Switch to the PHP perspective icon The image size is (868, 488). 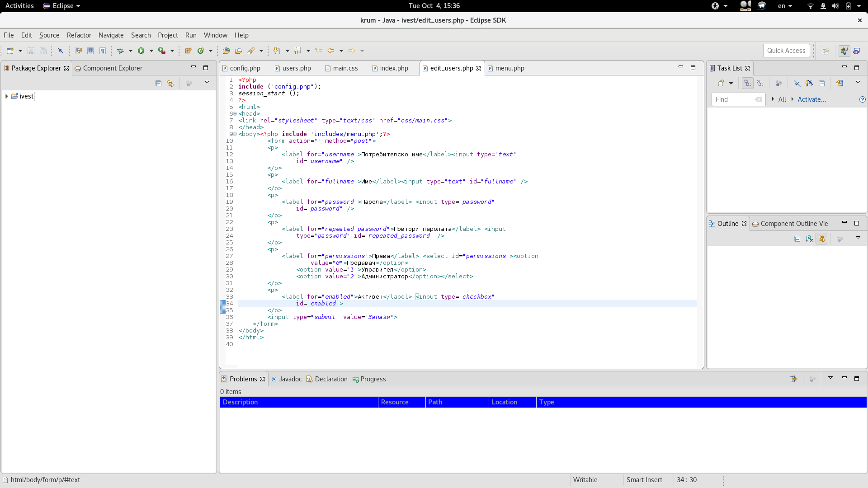pyautogui.click(x=856, y=51)
